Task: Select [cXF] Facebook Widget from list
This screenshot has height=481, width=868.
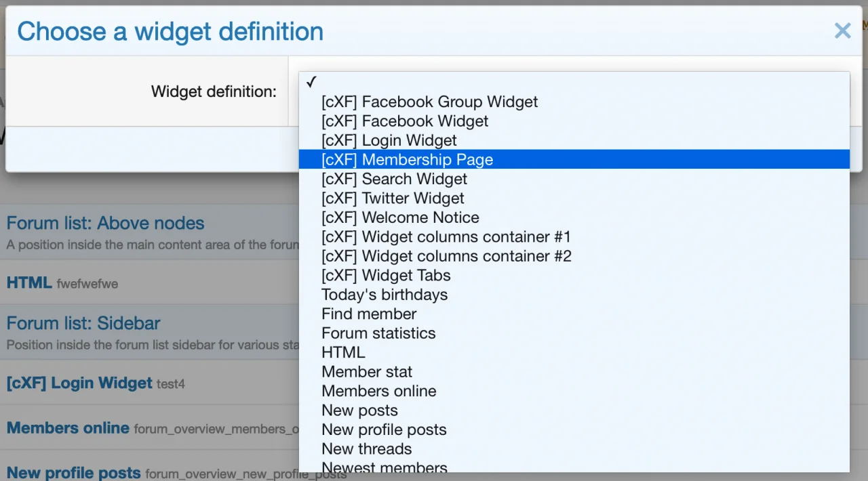Action: [x=405, y=121]
